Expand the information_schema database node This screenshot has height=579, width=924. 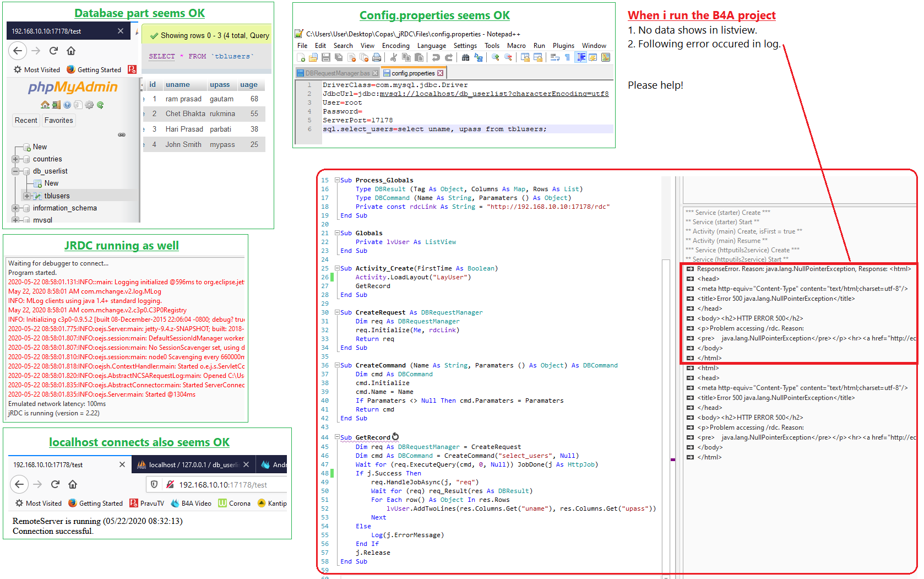coord(15,208)
